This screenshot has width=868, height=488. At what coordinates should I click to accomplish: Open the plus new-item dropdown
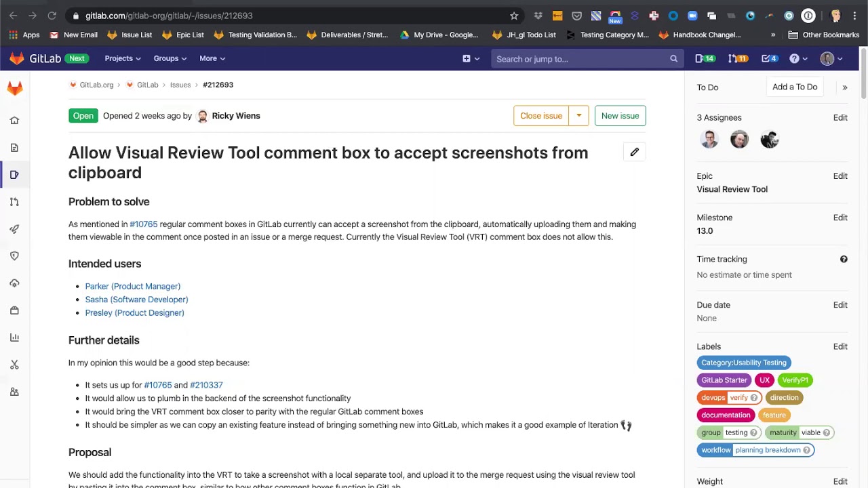(471, 59)
